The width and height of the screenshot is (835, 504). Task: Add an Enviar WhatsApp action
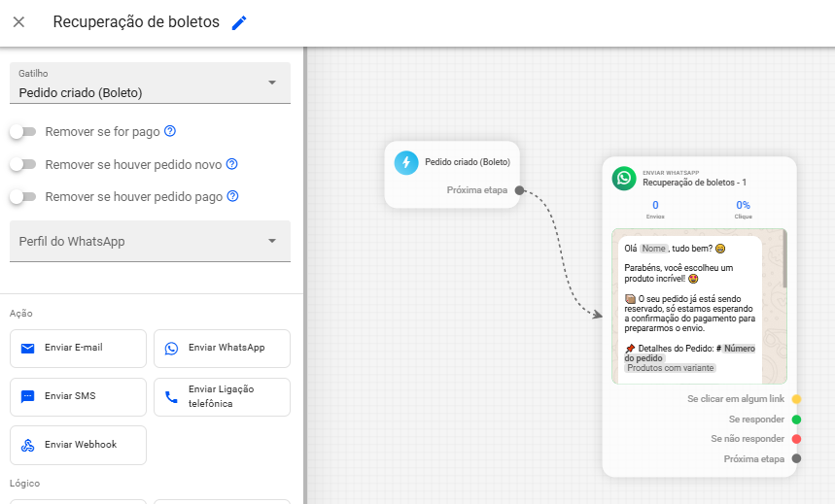point(222,348)
